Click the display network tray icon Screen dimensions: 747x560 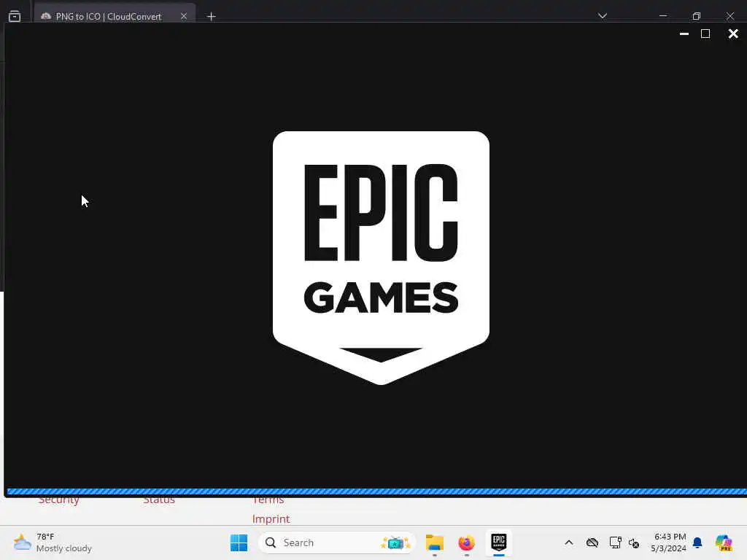click(615, 542)
